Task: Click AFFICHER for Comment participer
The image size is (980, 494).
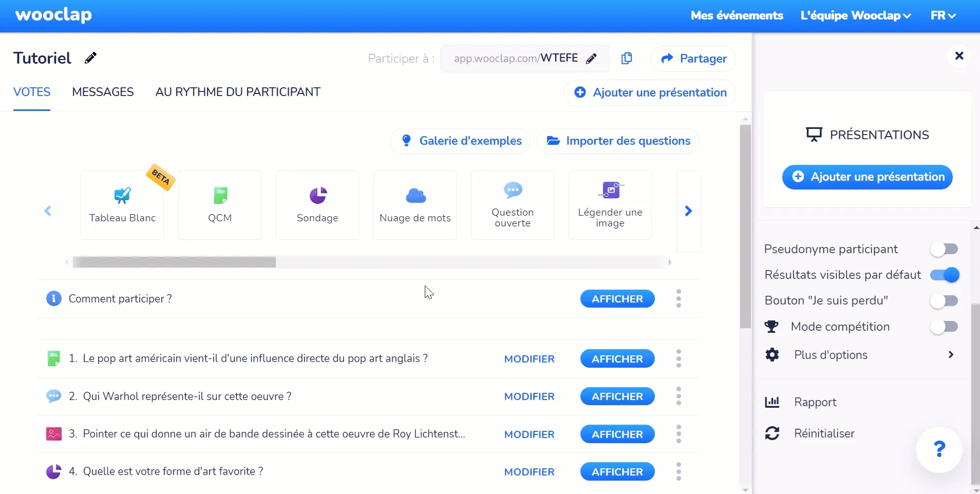Action: [617, 299]
